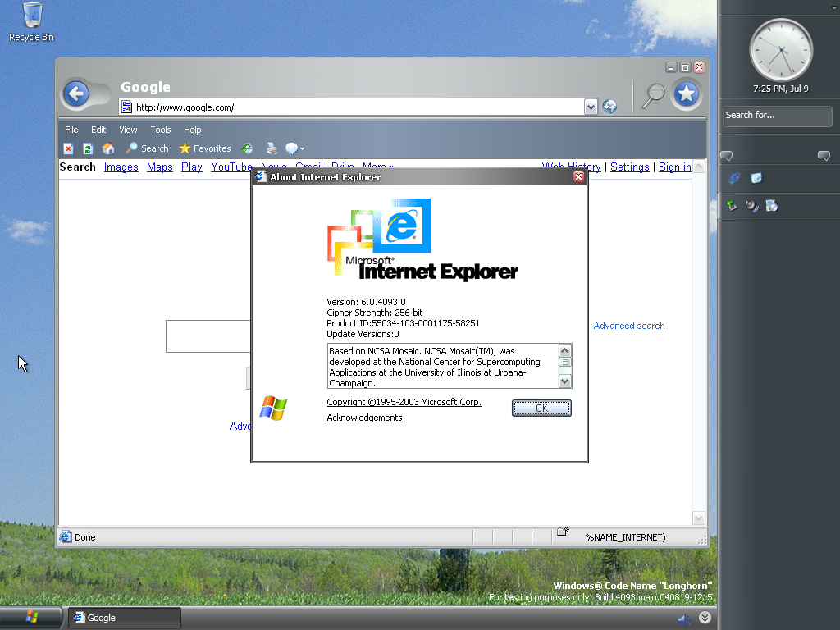The image size is (840, 630).
Task: Click the Refresh icon in IE toolbar
Action: (88, 148)
